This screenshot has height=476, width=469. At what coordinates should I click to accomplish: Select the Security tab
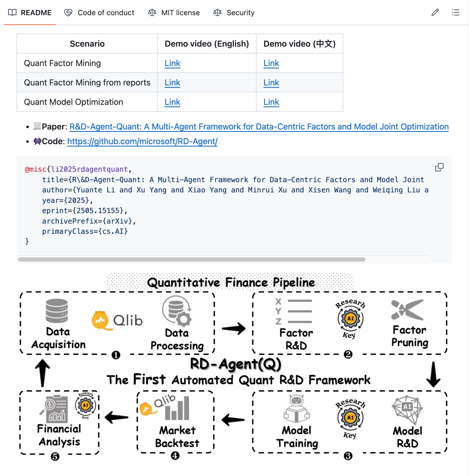tap(240, 13)
